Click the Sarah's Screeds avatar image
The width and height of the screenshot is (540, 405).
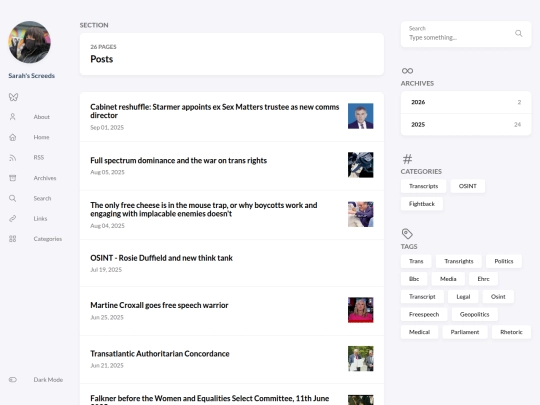click(30, 42)
